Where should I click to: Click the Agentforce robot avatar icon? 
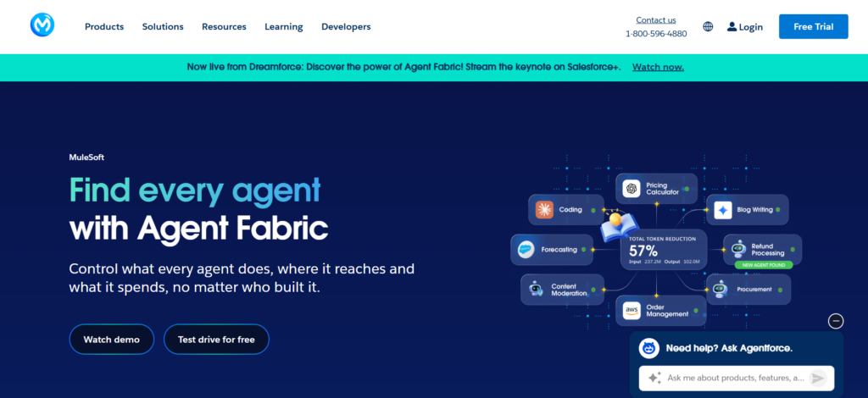click(648, 348)
